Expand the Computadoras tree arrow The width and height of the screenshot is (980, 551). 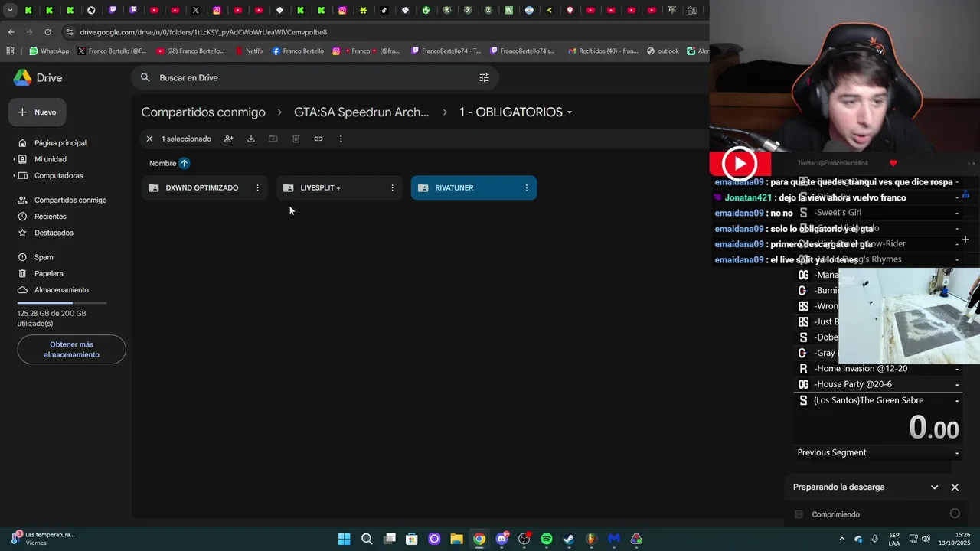click(x=15, y=175)
